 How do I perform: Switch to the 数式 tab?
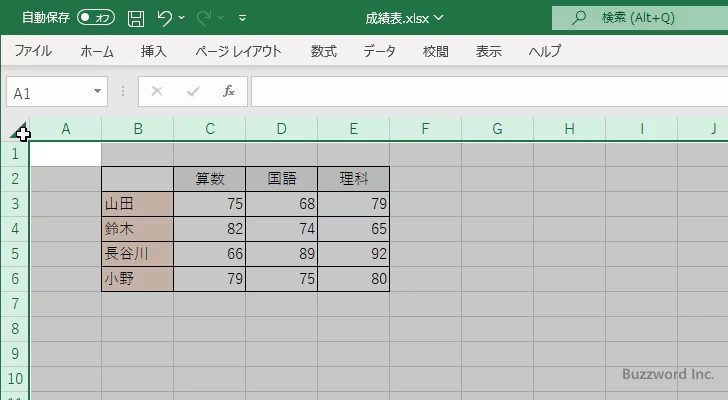[x=324, y=52]
